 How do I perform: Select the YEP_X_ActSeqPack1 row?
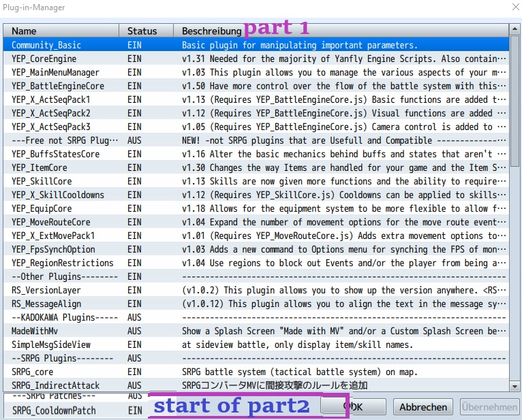pyautogui.click(x=256, y=99)
